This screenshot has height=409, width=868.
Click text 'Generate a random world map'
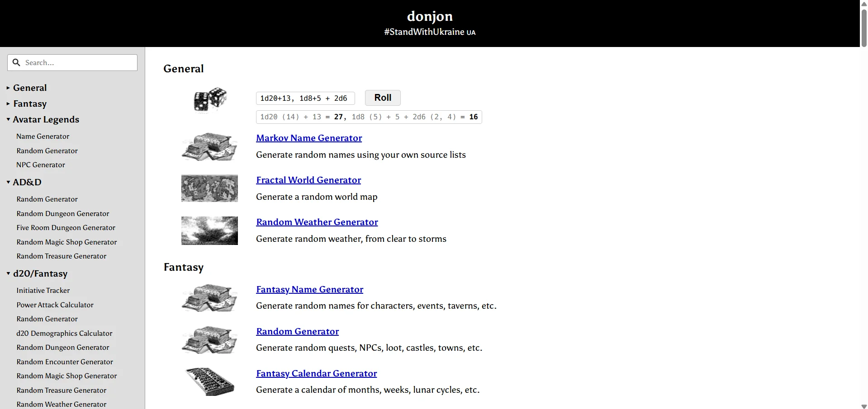(x=317, y=197)
